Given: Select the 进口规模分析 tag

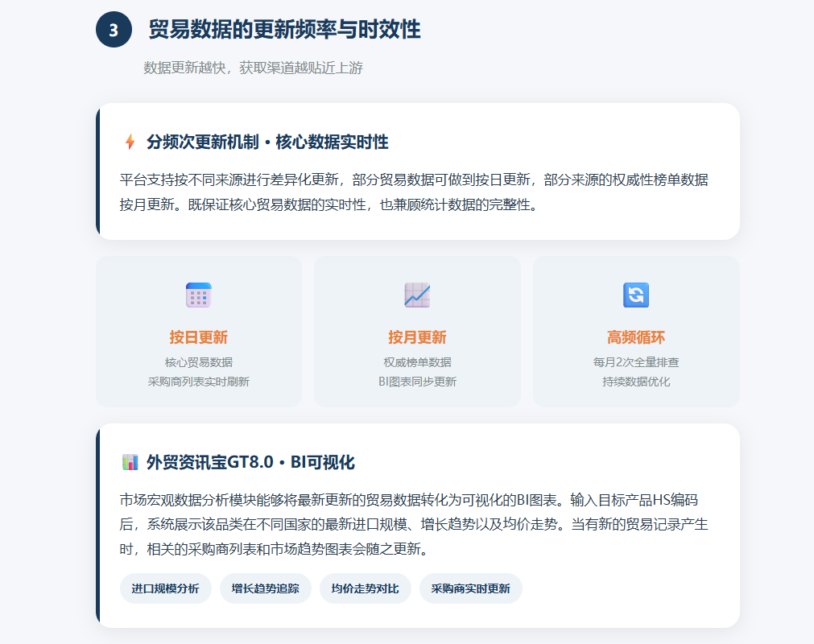Looking at the screenshot, I should click(165, 588).
